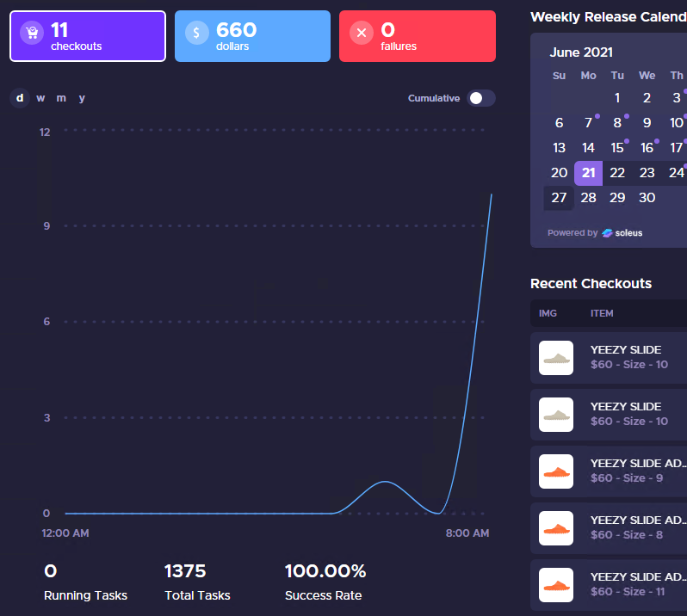The height and width of the screenshot is (616, 687).
Task: Switch chart to day view 'd'
Action: pyautogui.click(x=20, y=98)
